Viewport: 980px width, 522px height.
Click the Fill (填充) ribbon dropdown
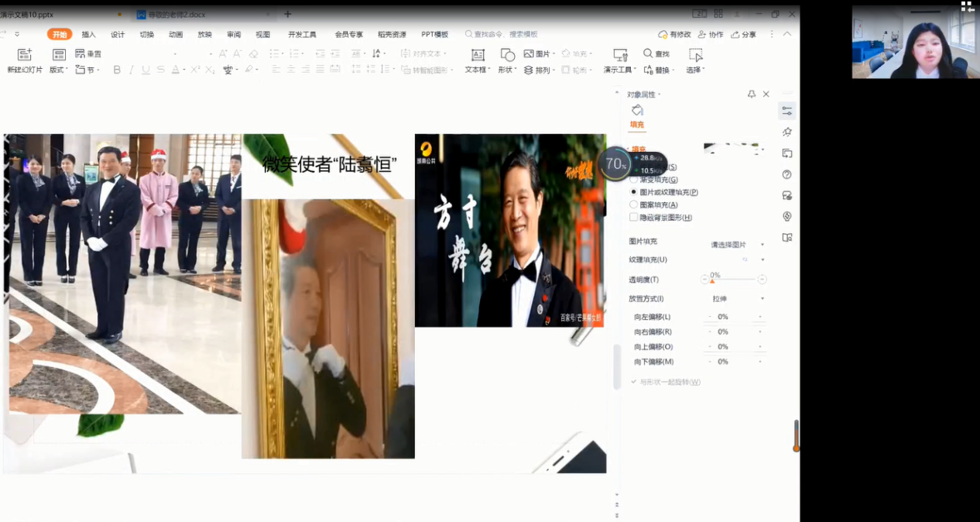[x=577, y=53]
